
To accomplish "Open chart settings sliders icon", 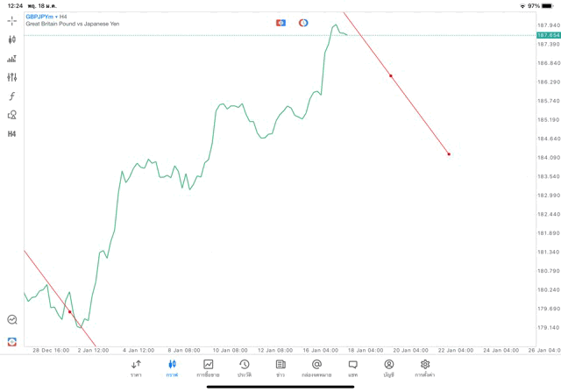I will coord(12,77).
